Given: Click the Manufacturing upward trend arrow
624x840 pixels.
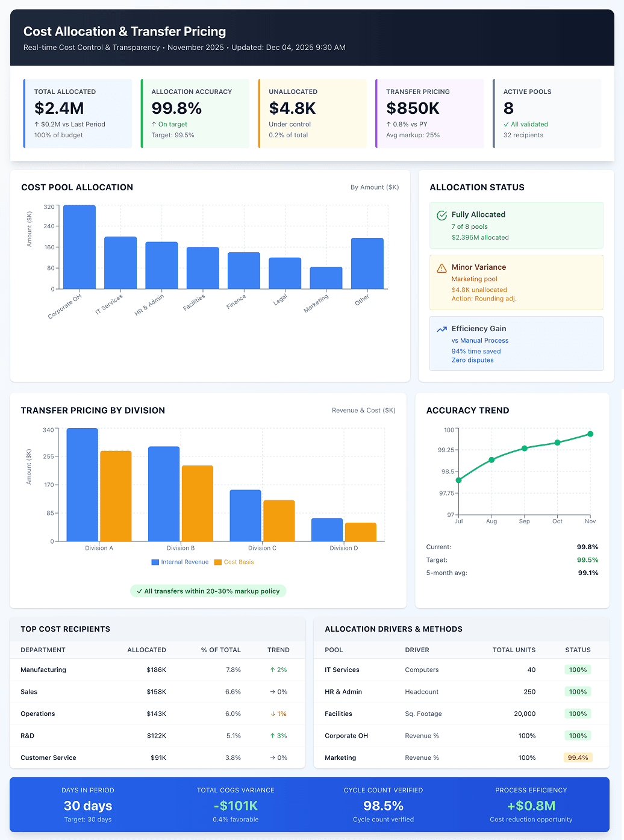Looking at the screenshot, I should tap(273, 670).
